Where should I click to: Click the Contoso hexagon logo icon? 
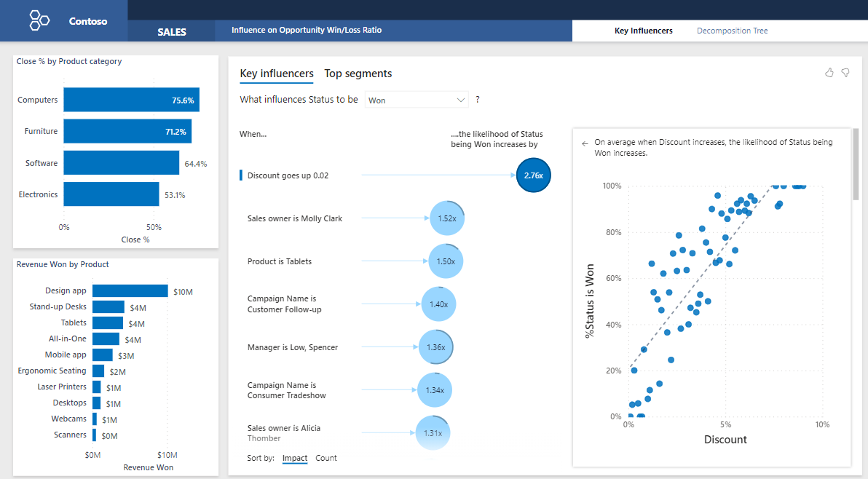(39, 20)
